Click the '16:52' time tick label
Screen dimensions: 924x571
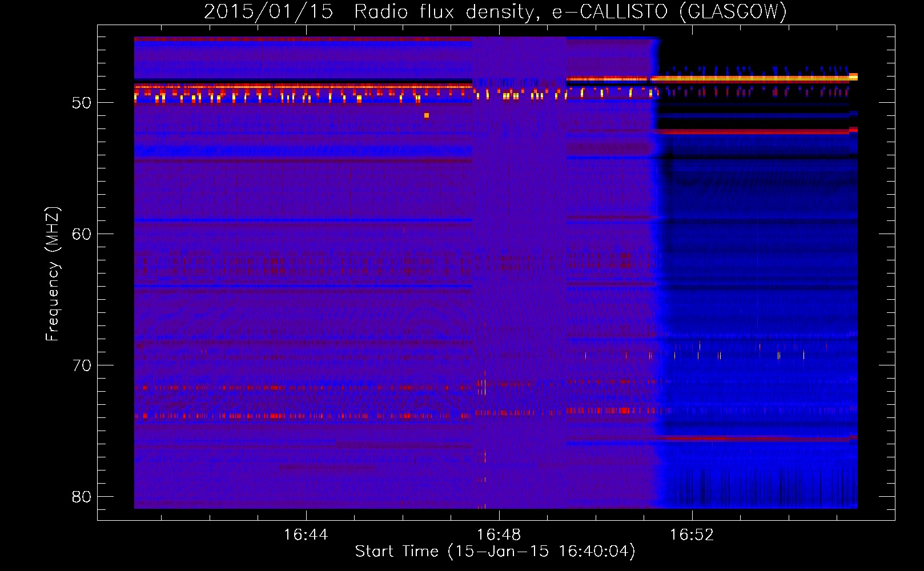click(x=692, y=535)
